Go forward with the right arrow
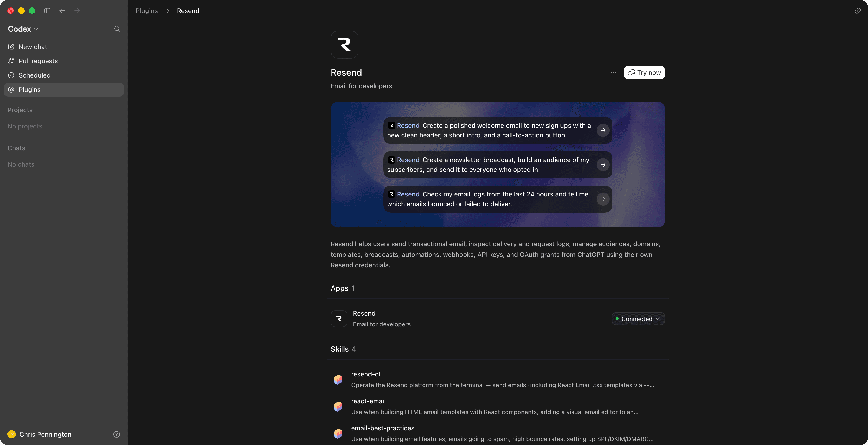 77,11
